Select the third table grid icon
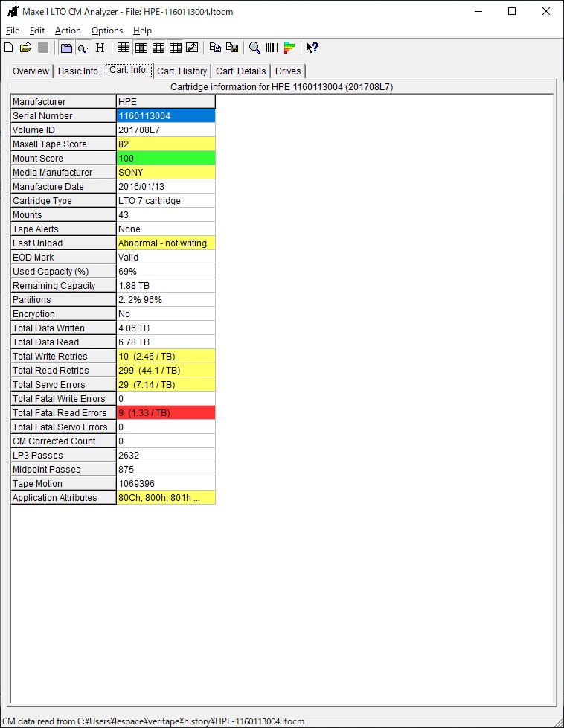 (158, 48)
